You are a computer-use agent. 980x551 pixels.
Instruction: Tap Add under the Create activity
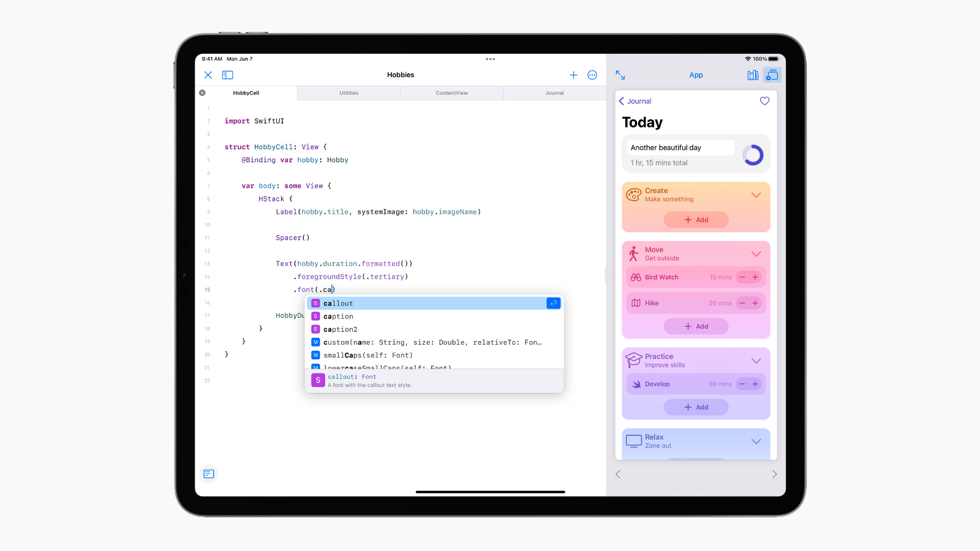click(x=696, y=220)
